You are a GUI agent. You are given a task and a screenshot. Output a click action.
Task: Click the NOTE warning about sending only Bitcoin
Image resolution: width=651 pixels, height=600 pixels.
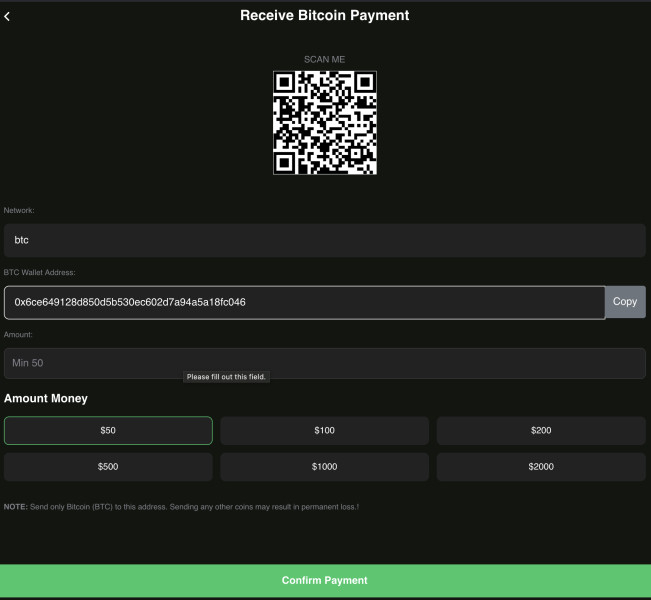(181, 507)
